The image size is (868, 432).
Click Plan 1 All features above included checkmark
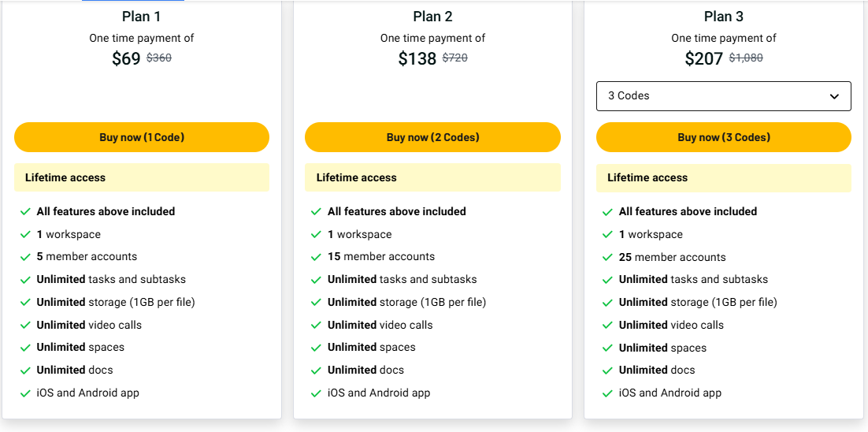pos(25,212)
